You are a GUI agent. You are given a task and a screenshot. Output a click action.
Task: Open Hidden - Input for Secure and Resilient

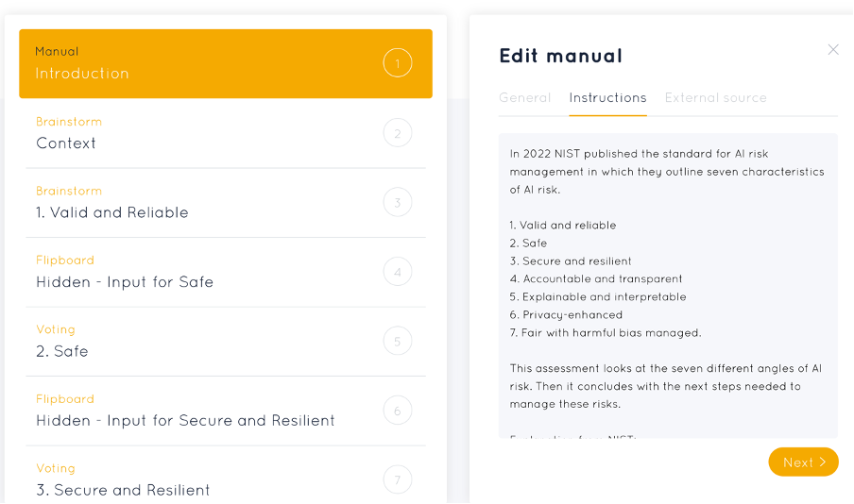point(189,412)
